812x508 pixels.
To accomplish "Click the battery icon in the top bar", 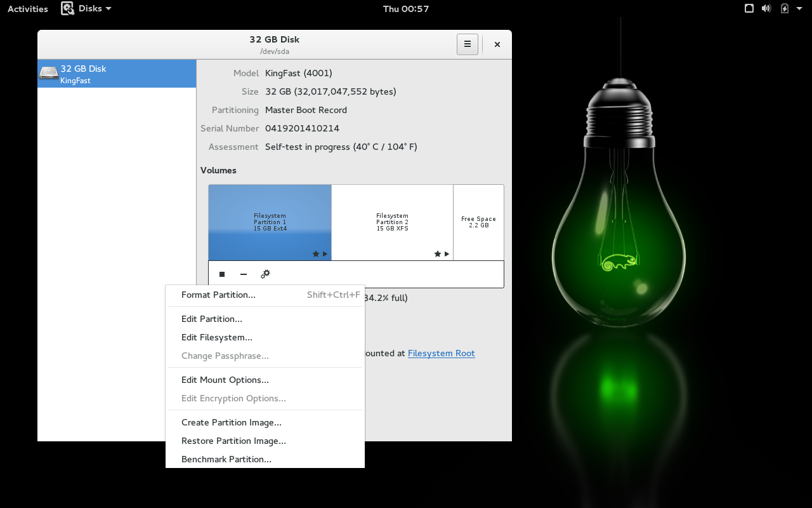I will point(785,9).
